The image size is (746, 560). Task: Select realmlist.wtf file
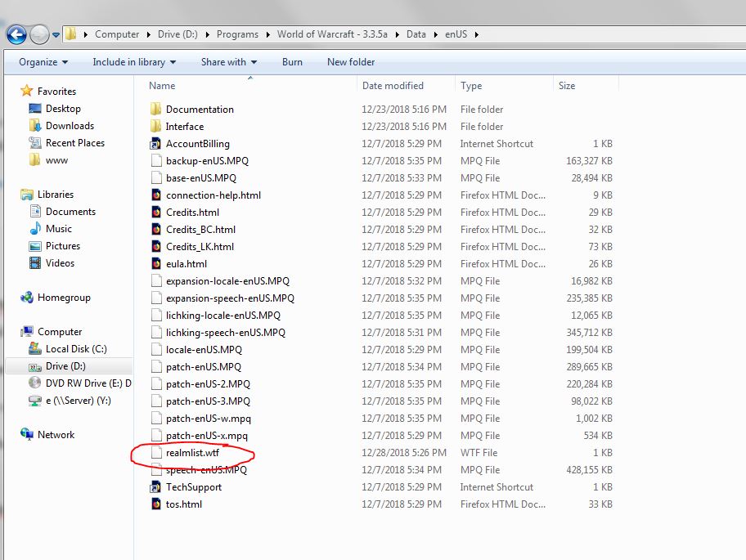pos(192,453)
